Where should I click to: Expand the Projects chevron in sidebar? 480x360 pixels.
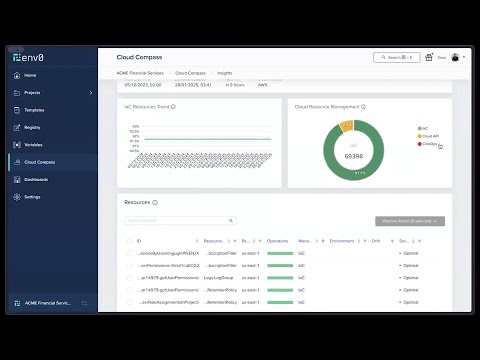pyautogui.click(x=91, y=93)
